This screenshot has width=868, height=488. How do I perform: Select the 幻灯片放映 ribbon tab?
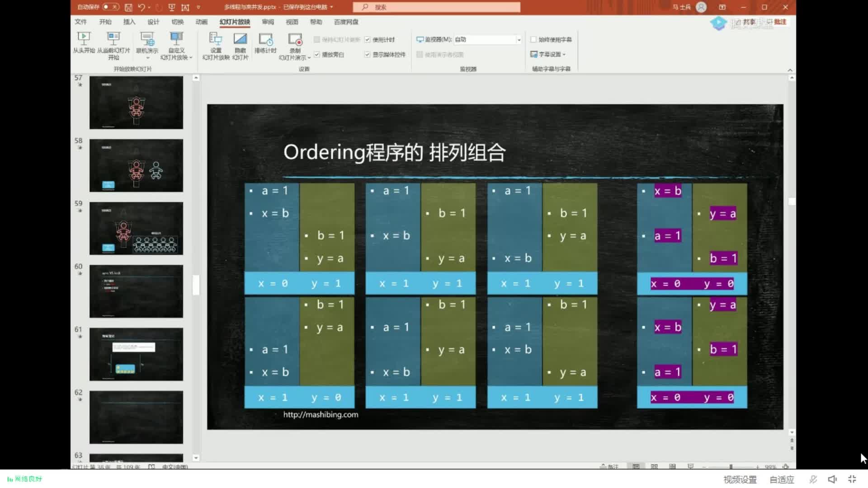pos(234,22)
